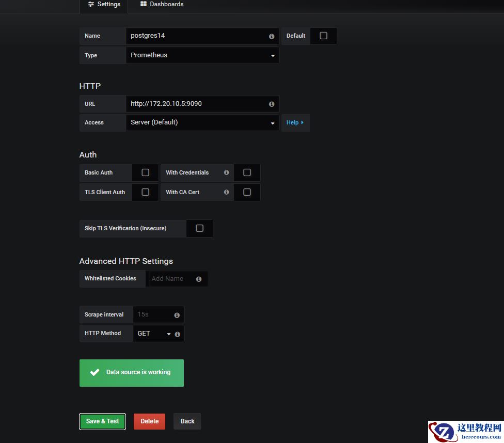The height and width of the screenshot is (443, 504).
Task: Open the Type dropdown showing Prometheus
Action: 202,55
